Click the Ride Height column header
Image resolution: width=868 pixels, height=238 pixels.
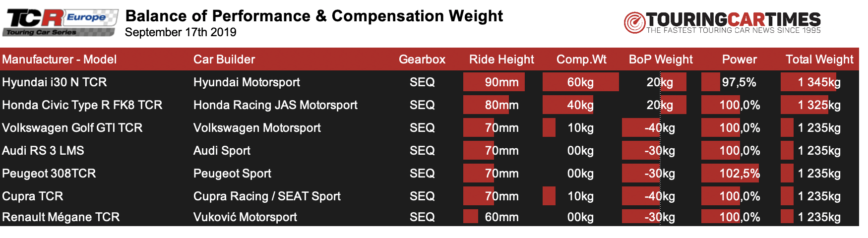click(x=501, y=59)
